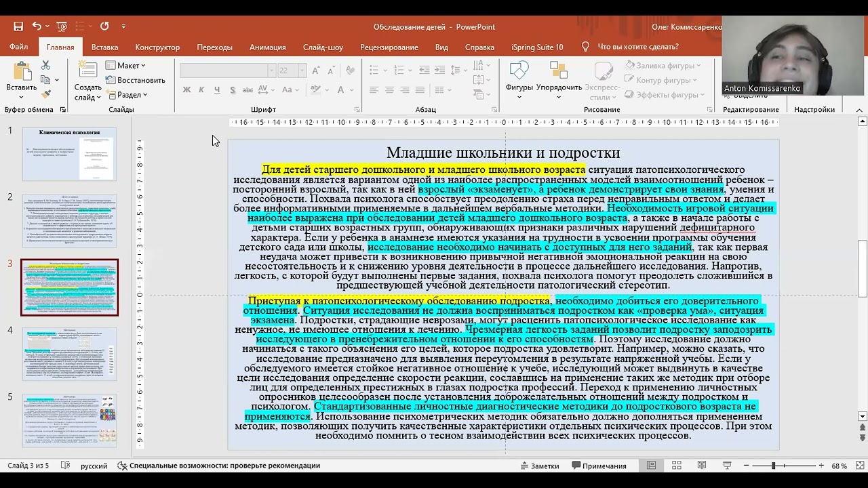
Task: Toggle align text left
Action: coord(374,89)
